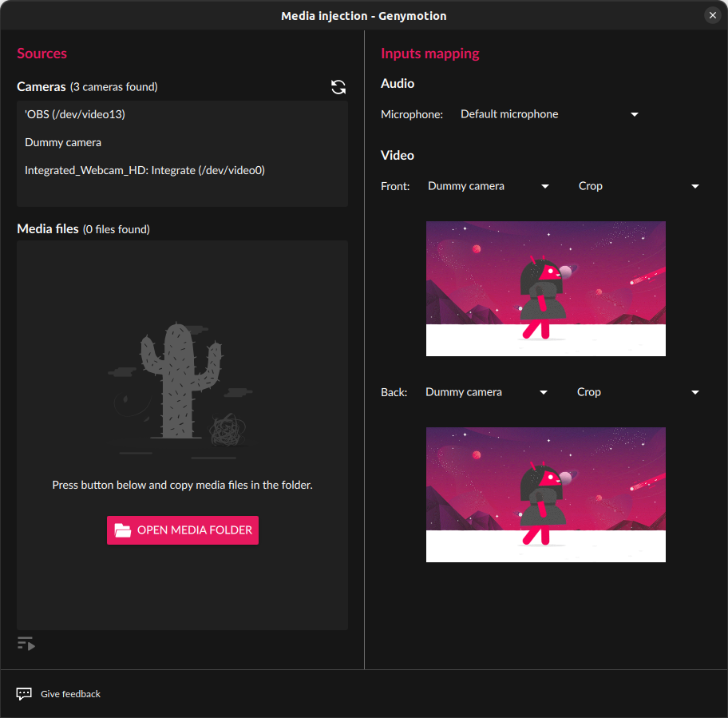Select Dummy camera in the cameras list
This screenshot has height=718, width=728.
coord(63,142)
